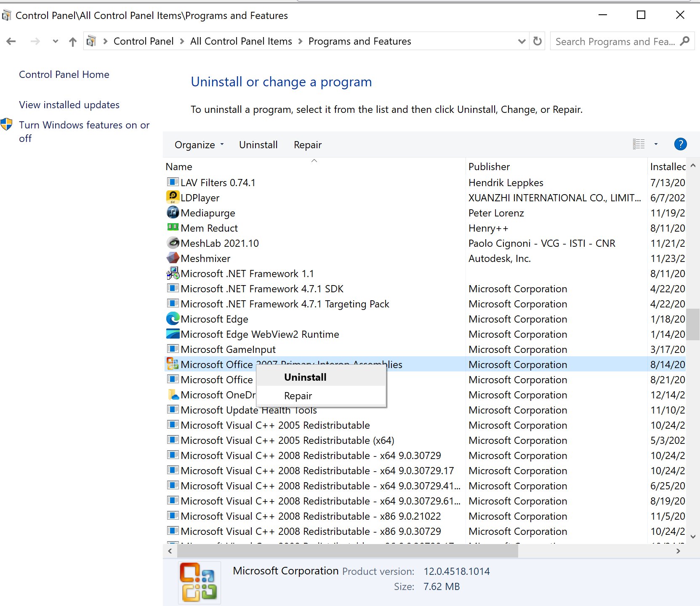Image resolution: width=700 pixels, height=606 pixels.
Task: Click the Mem Reduct green memory icon
Action: coord(173,227)
